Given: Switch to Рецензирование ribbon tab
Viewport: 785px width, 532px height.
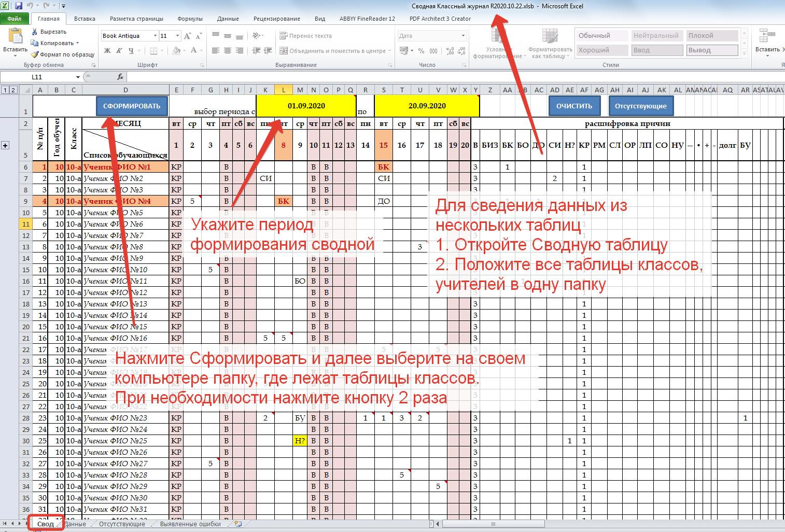Looking at the screenshot, I should click(x=276, y=19).
